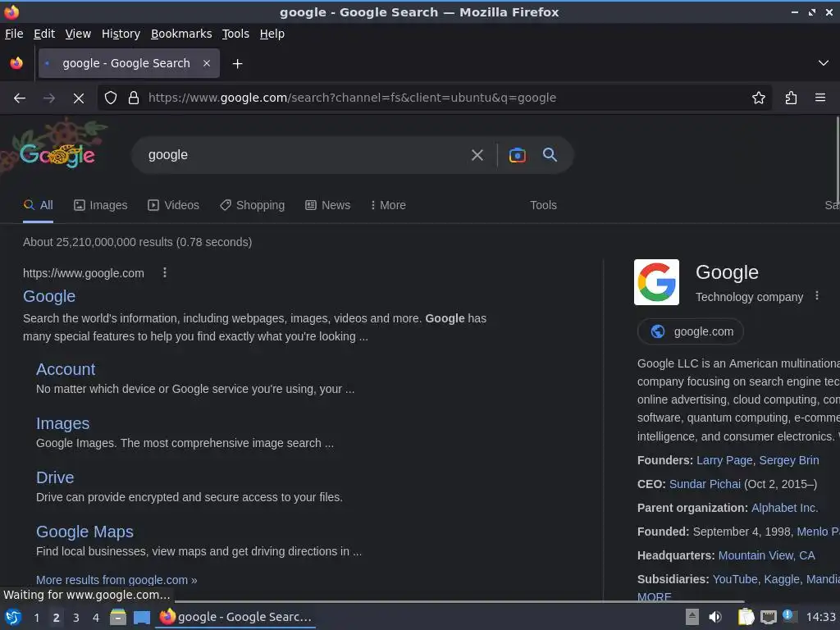840x630 pixels.
Task: Open the Images sitelink result
Action: tap(62, 423)
